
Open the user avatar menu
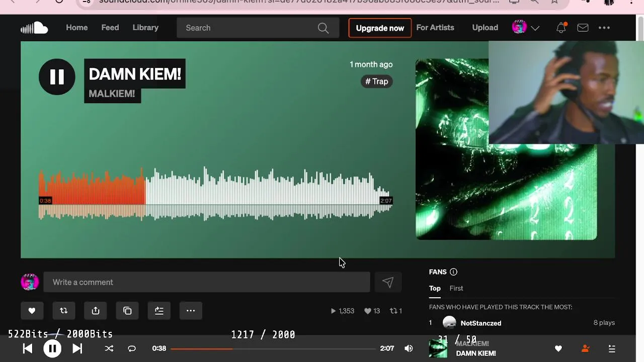point(519,27)
